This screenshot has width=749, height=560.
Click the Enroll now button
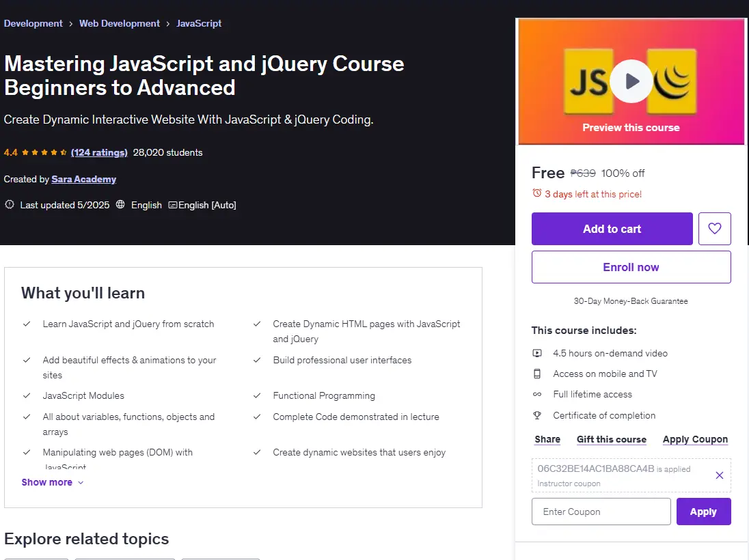(631, 267)
